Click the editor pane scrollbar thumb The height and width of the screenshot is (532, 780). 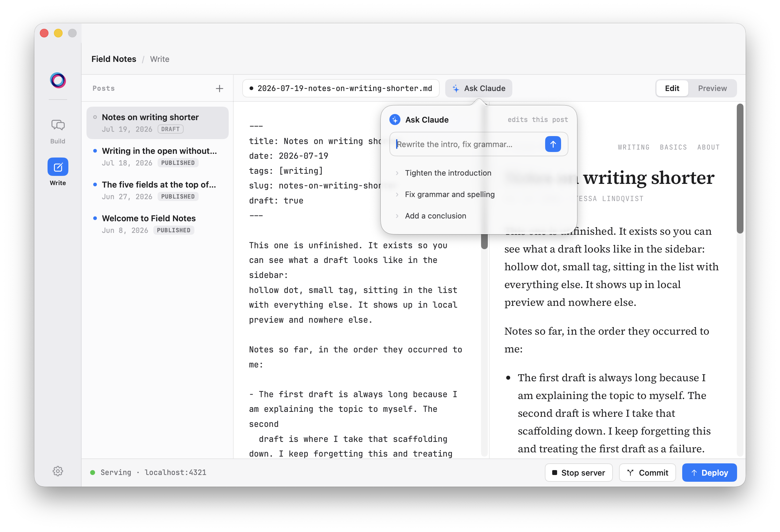[484, 241]
